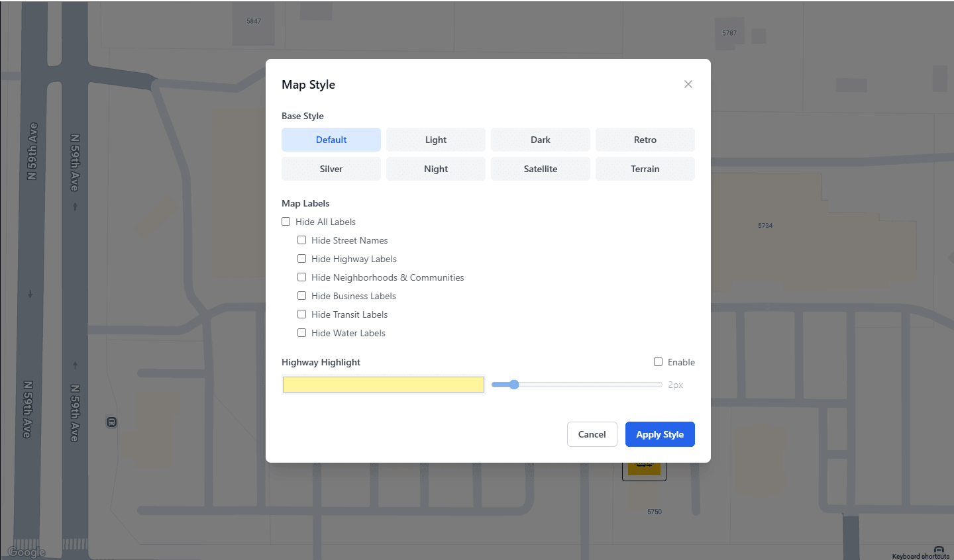Pick the Retro base style

(x=645, y=140)
